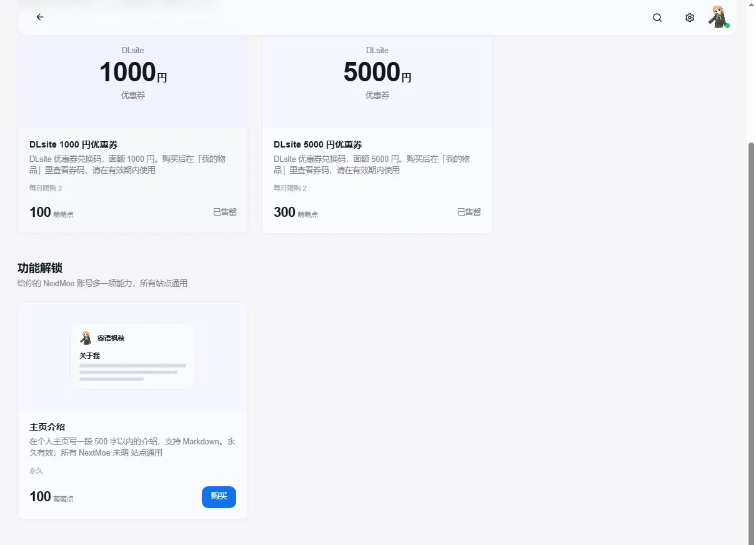
Task: Click the green online status dot
Action: click(727, 26)
